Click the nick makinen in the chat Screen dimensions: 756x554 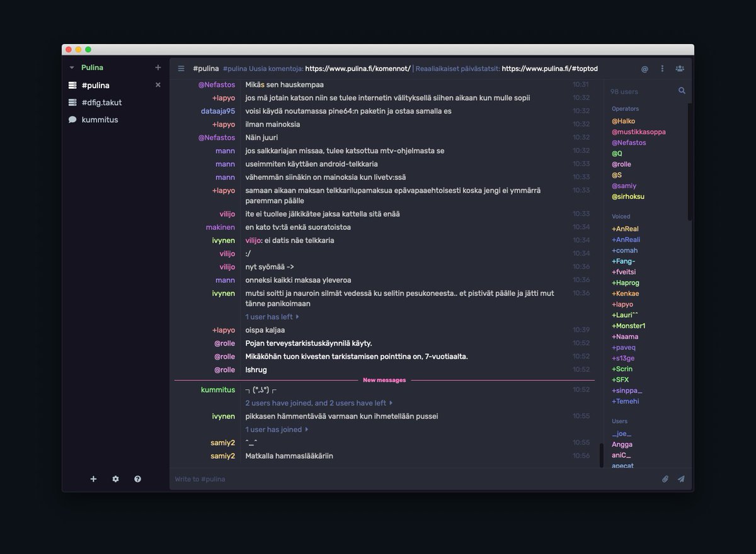tap(220, 227)
